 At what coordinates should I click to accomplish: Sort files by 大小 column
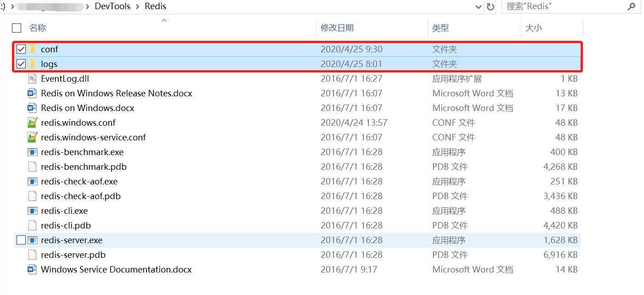point(533,28)
